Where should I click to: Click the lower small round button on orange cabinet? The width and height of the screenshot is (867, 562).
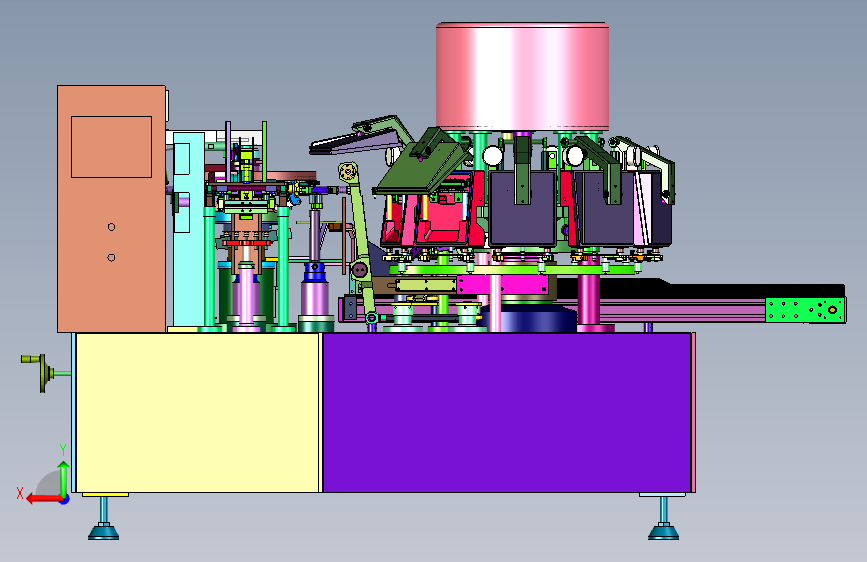111,258
